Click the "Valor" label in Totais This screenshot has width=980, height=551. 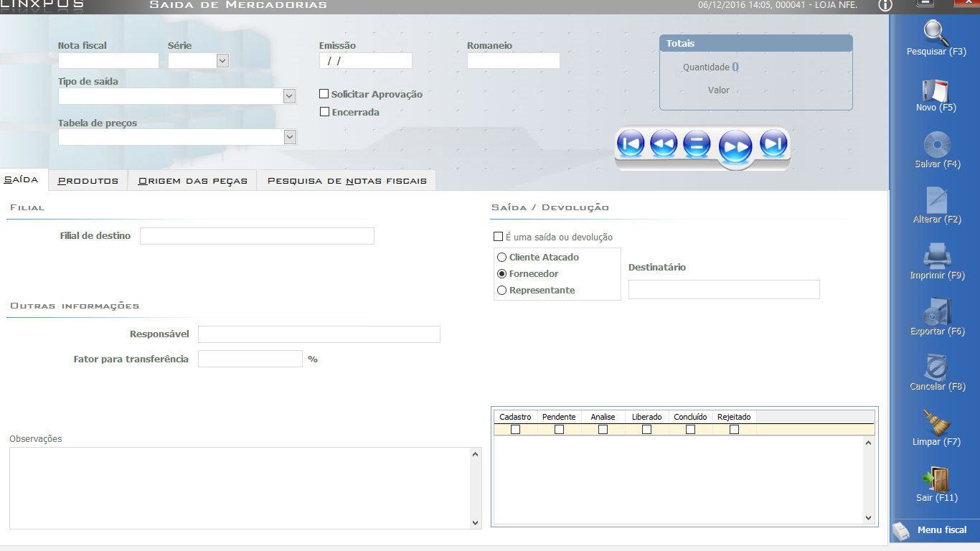pyautogui.click(x=719, y=90)
